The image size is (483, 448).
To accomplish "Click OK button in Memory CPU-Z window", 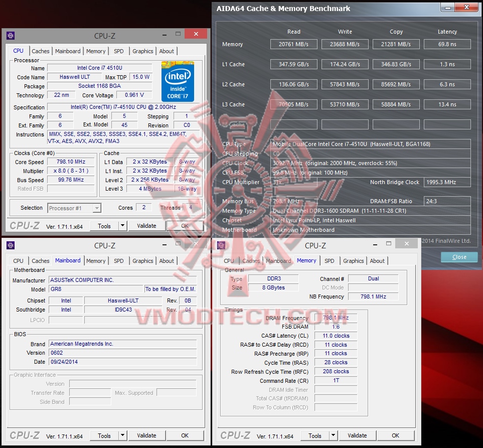I will 396,435.
